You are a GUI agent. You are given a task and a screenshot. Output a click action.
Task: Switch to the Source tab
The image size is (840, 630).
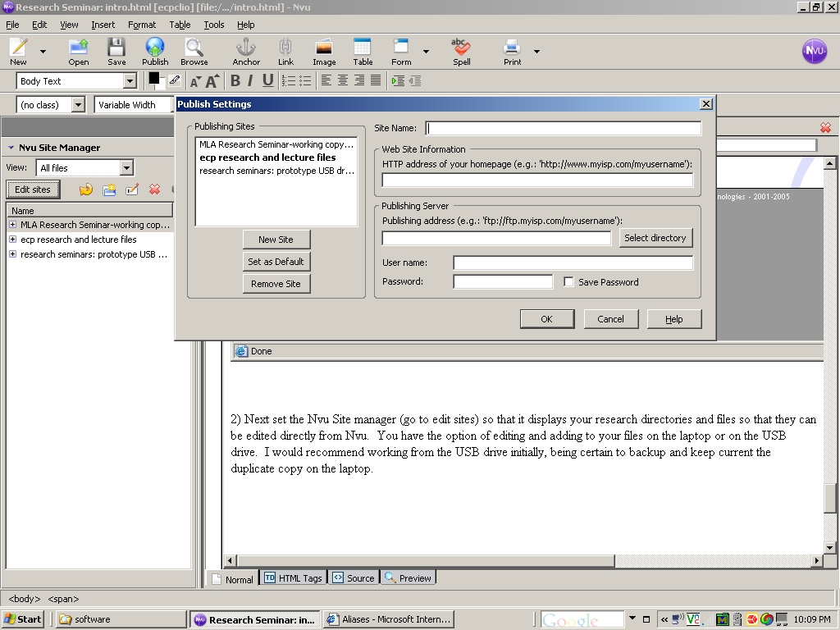click(353, 578)
